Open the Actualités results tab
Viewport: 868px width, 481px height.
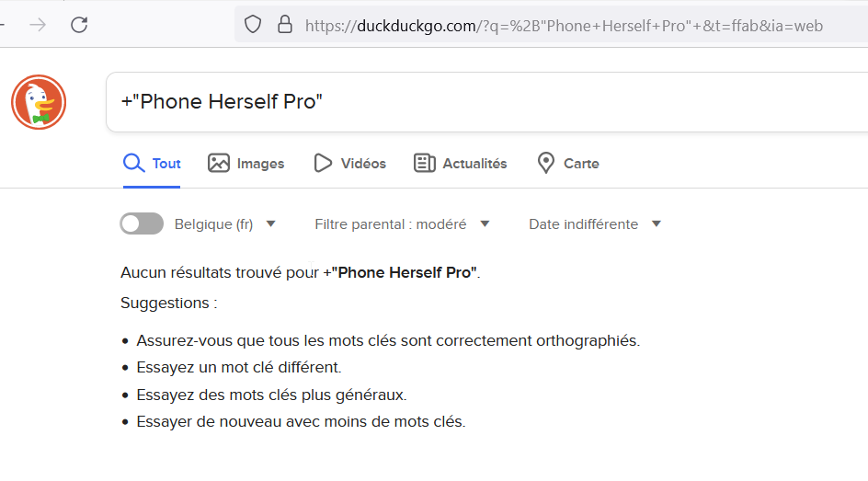[474, 164]
